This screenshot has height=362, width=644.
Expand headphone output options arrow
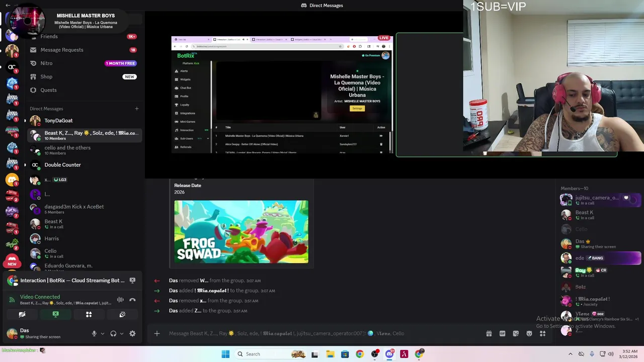pos(121,333)
